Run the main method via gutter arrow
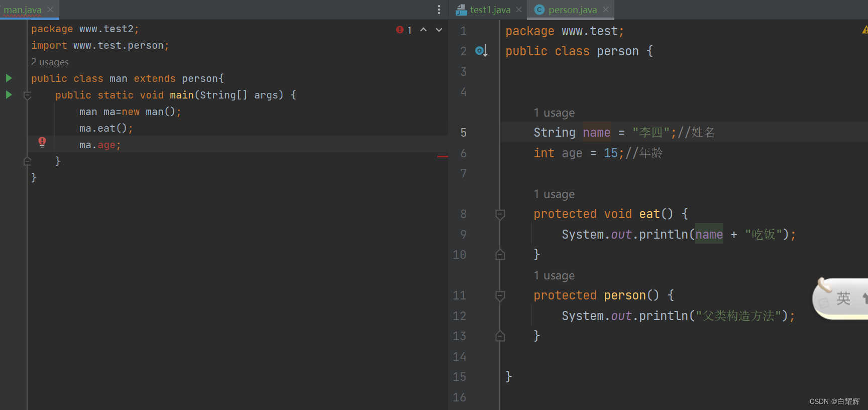This screenshot has width=868, height=410. click(9, 95)
